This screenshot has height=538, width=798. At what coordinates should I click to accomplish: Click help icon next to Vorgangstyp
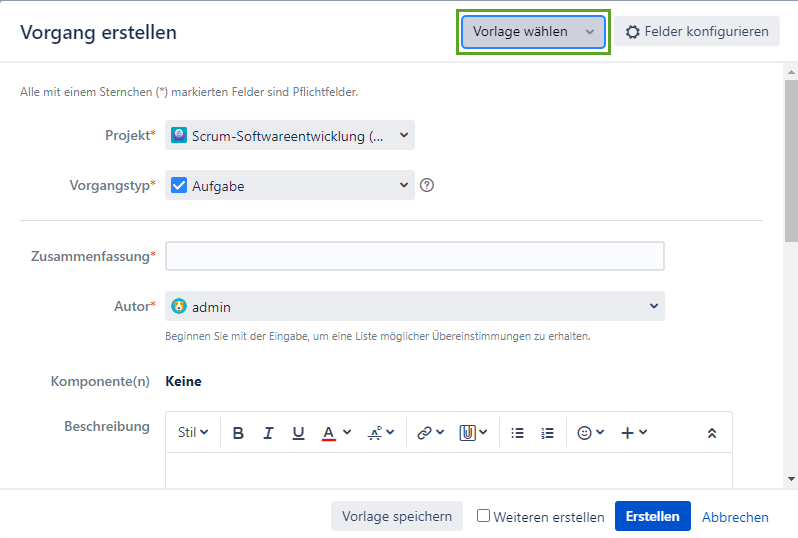427,185
